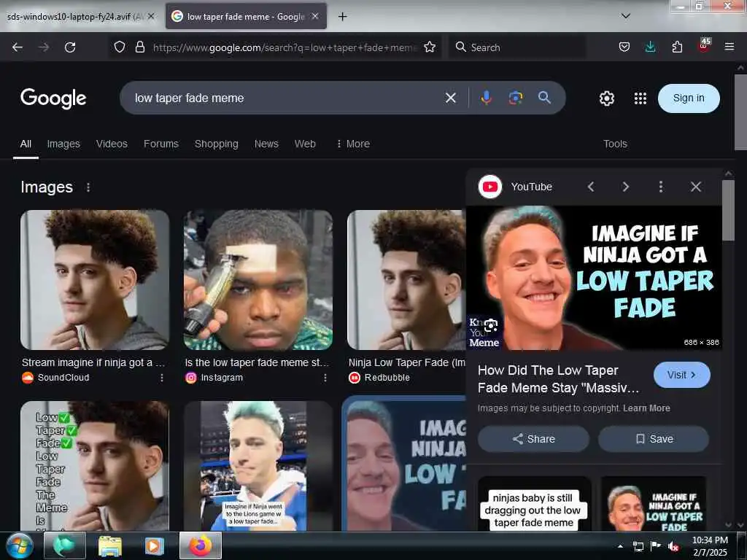Open the red extension with 45 badge
The image size is (747, 560).
[704, 46]
